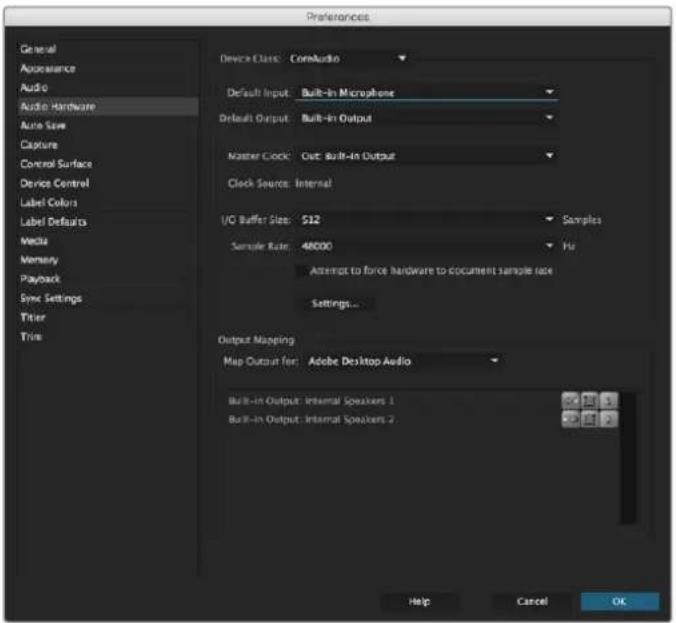Click the Output Mapping list scrollbar
This screenshot has width=676, height=623.
tap(628, 457)
